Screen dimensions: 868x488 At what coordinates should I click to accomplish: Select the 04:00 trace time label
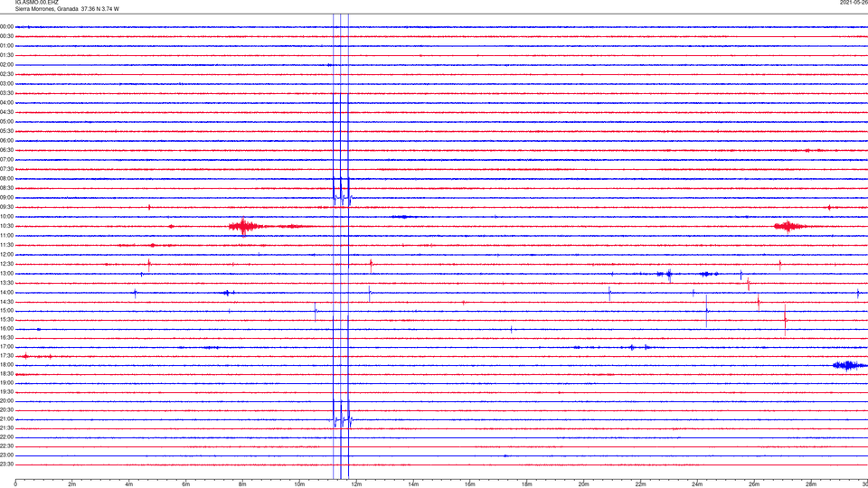pos(6,103)
